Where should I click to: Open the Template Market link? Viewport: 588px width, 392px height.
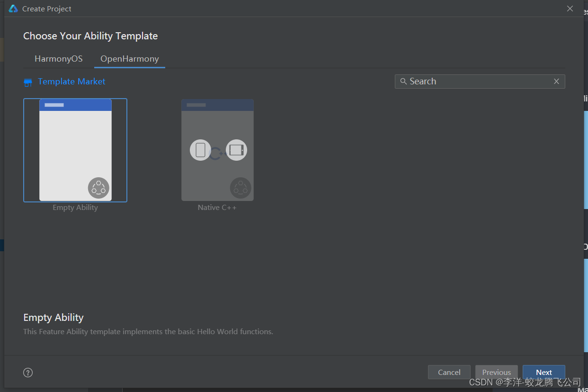coord(71,82)
